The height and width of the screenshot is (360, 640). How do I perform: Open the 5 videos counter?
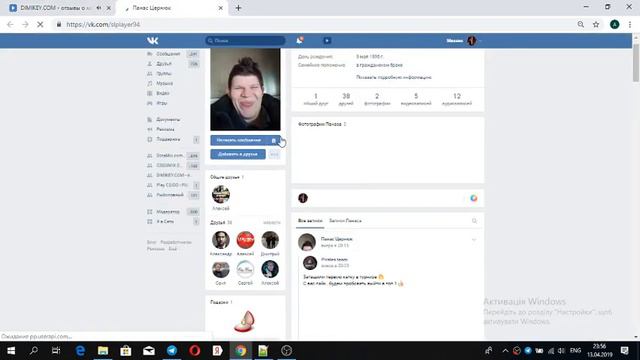pyautogui.click(x=416, y=99)
